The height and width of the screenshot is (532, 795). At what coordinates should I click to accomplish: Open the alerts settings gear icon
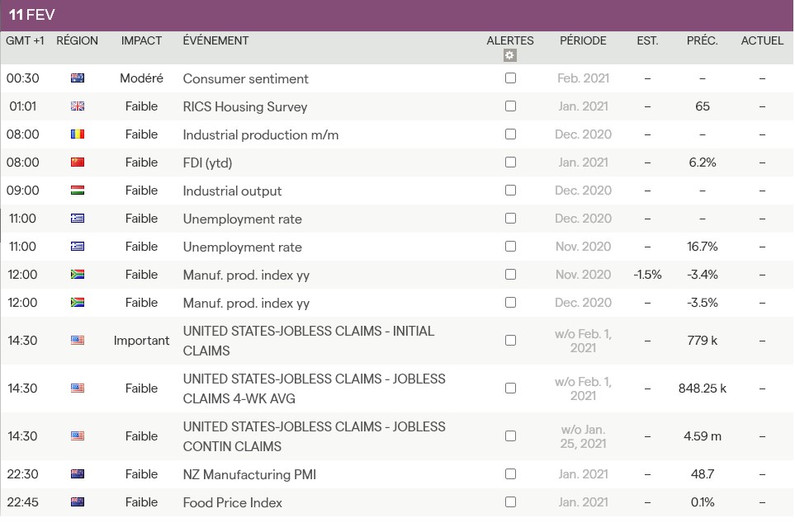click(510, 55)
